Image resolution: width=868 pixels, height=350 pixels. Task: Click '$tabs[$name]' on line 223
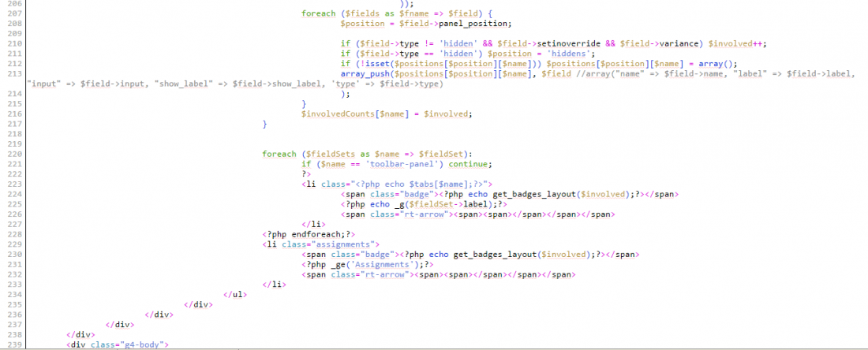[x=439, y=184]
